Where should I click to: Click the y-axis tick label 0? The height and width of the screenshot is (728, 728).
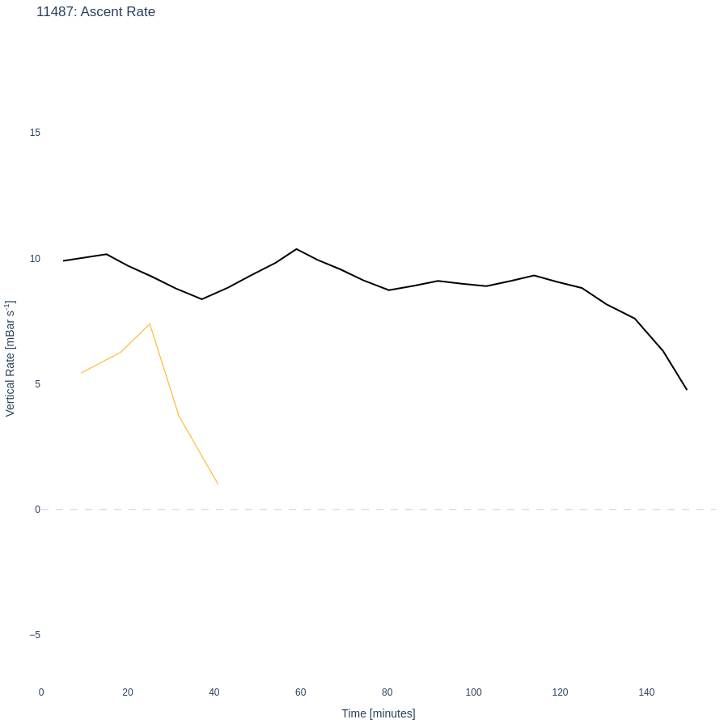click(x=37, y=510)
